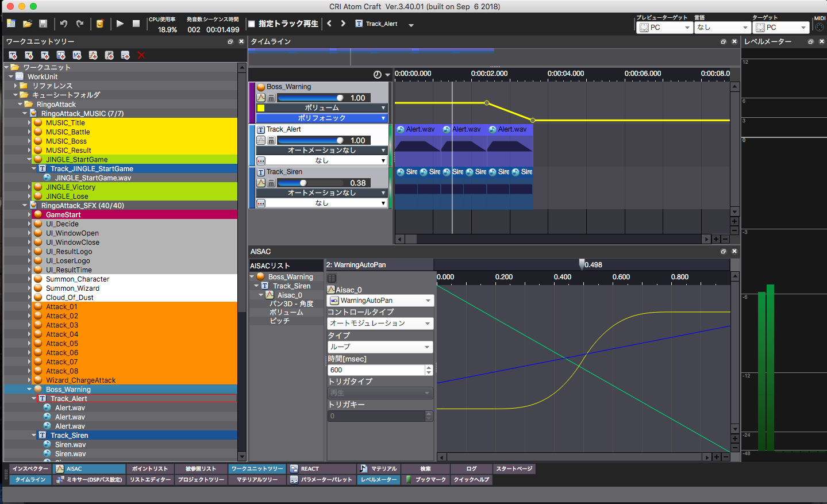Float the work unit tree panel

pyautogui.click(x=230, y=42)
